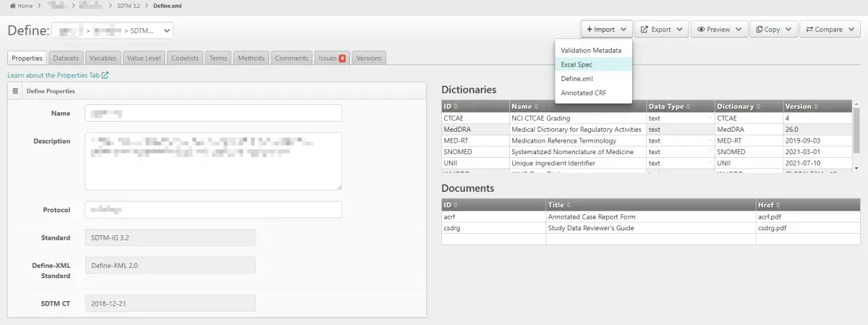Expand the Copy dropdown button

773,30
